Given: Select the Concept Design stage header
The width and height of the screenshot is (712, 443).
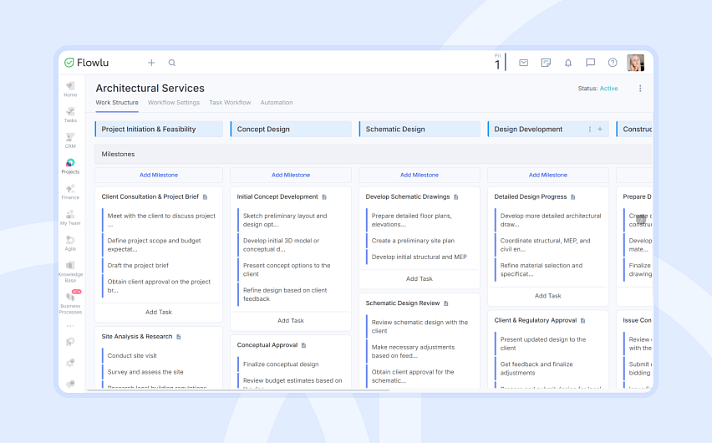Looking at the screenshot, I should [x=291, y=129].
